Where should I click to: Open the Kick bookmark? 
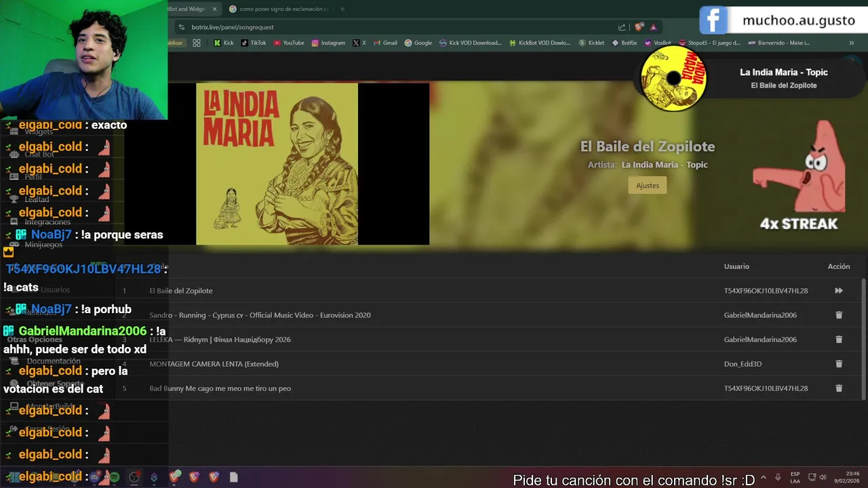(224, 43)
